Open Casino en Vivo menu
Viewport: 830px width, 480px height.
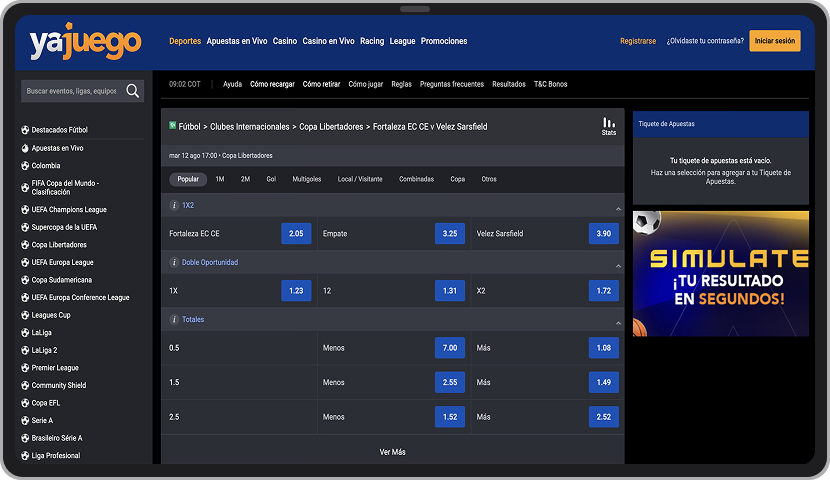(328, 41)
